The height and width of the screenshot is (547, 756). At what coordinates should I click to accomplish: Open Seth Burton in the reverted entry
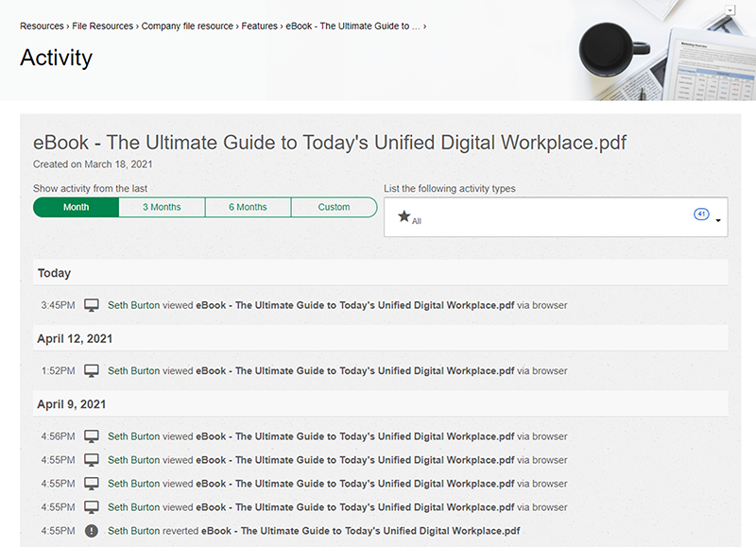coord(133,531)
